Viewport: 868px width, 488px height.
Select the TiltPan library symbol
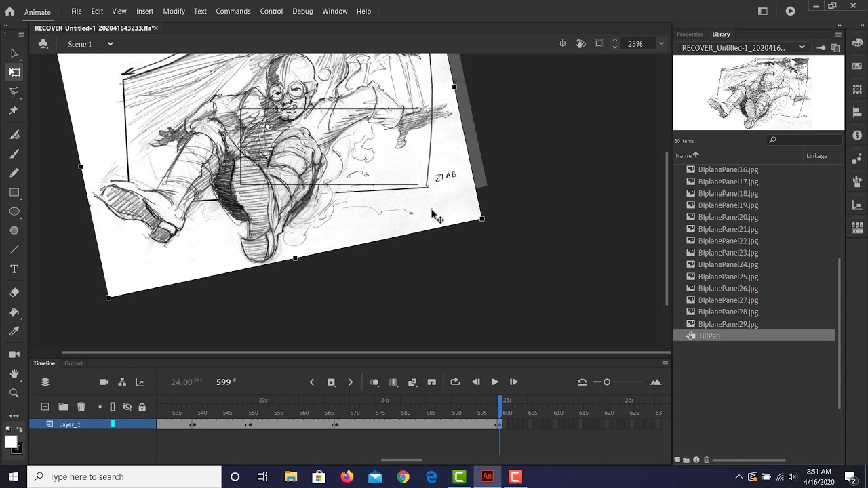pyautogui.click(x=709, y=335)
